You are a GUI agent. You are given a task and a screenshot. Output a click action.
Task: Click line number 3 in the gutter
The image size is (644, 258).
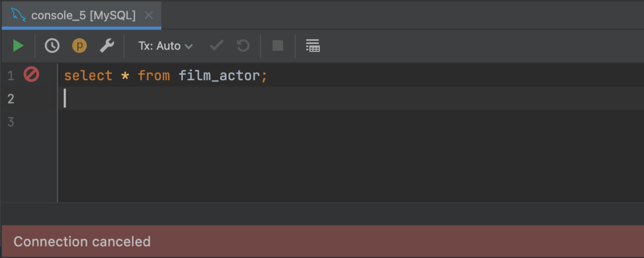(x=11, y=122)
